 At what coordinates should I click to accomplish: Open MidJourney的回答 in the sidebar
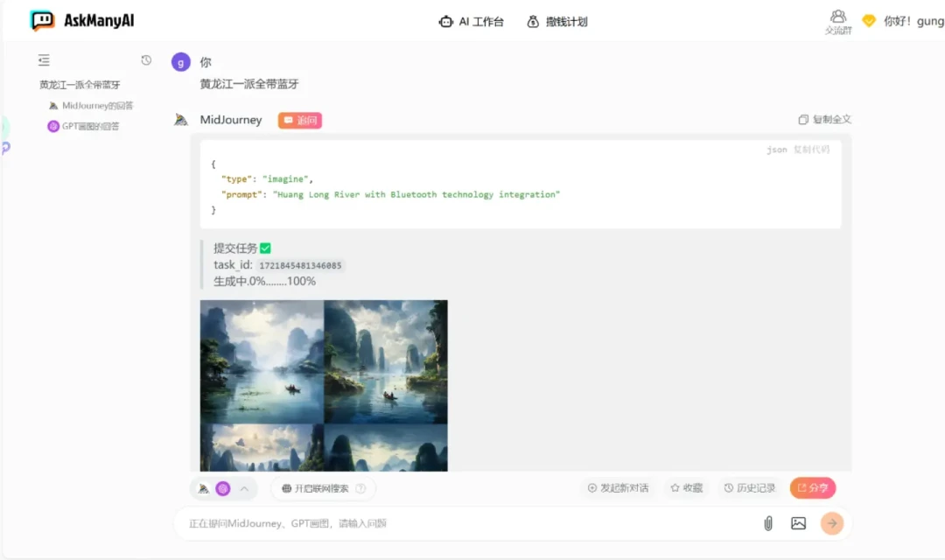pos(91,105)
